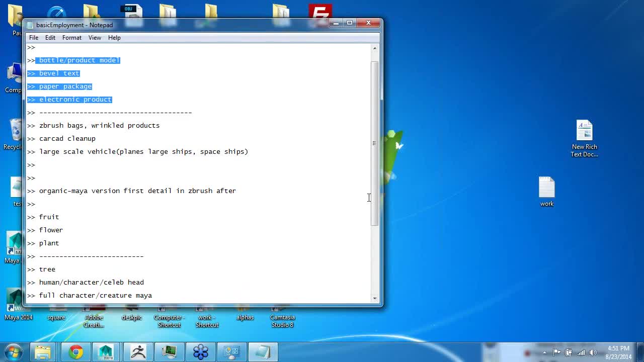Click the line 'electronic product'
This screenshot has height=362, width=644.
click(x=75, y=100)
